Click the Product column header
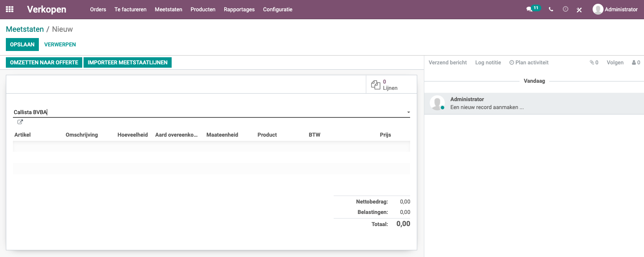644x257 pixels. [267, 135]
